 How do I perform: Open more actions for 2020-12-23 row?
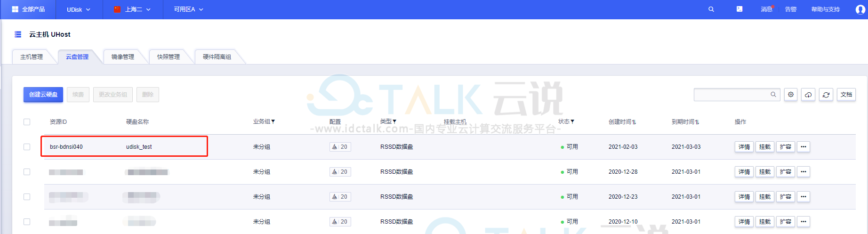click(x=804, y=197)
